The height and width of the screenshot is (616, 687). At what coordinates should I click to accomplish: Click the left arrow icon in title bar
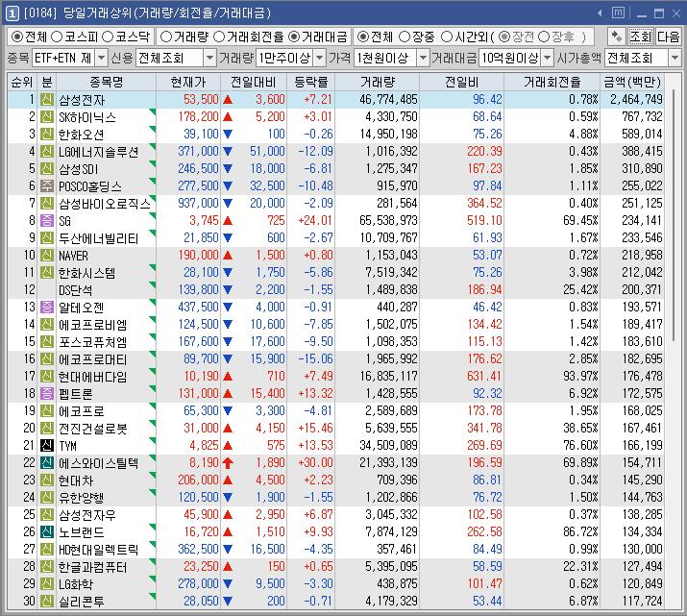pyautogui.click(x=600, y=13)
